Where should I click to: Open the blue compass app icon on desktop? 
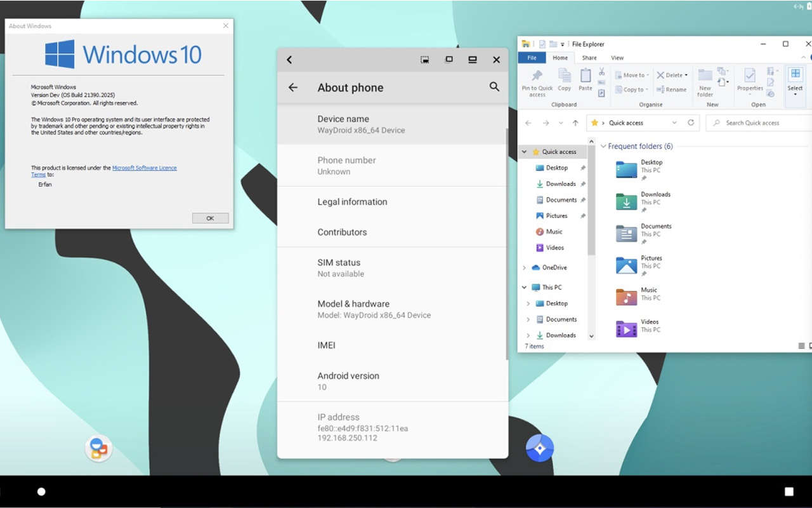tap(540, 448)
